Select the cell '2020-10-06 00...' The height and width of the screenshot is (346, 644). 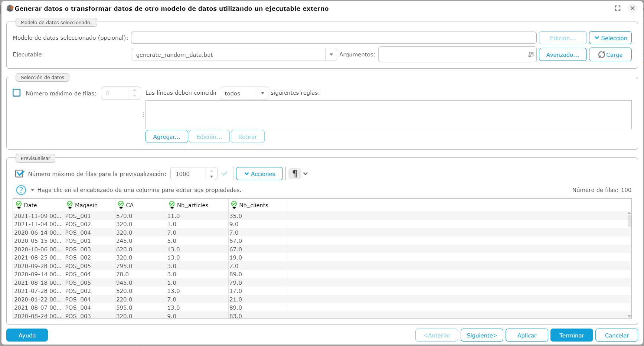click(38, 249)
